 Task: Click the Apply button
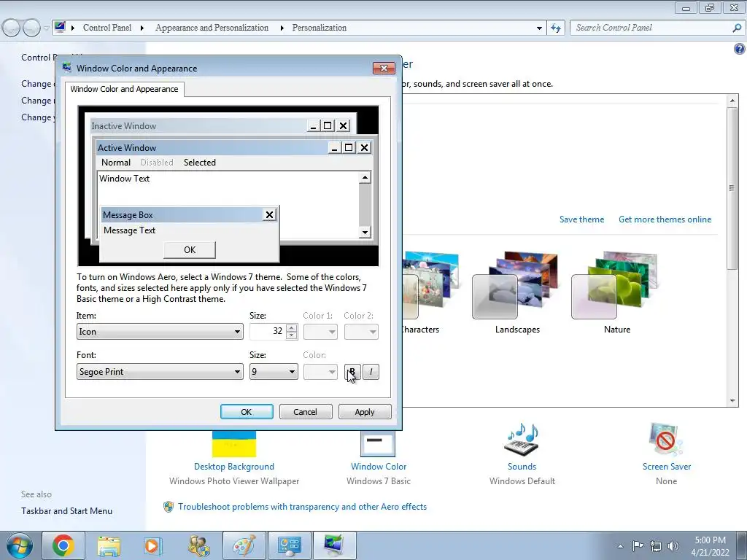click(365, 412)
